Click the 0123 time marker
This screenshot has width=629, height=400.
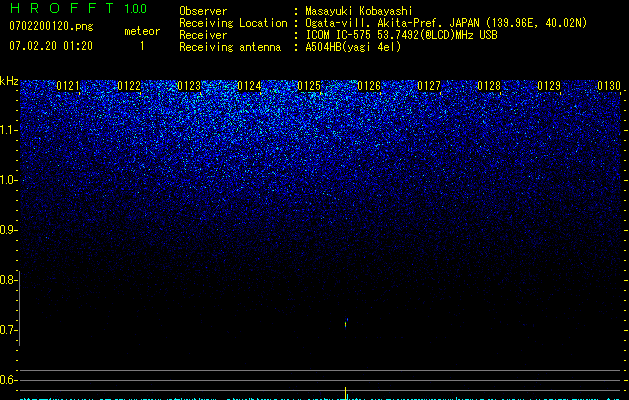189,86
